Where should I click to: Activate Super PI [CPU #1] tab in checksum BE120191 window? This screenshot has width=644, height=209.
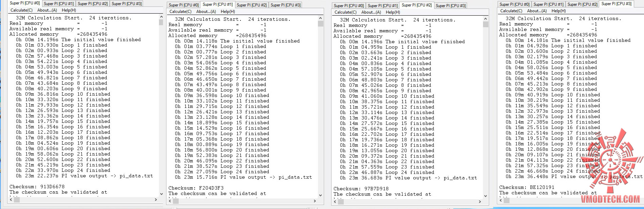click(x=549, y=4)
